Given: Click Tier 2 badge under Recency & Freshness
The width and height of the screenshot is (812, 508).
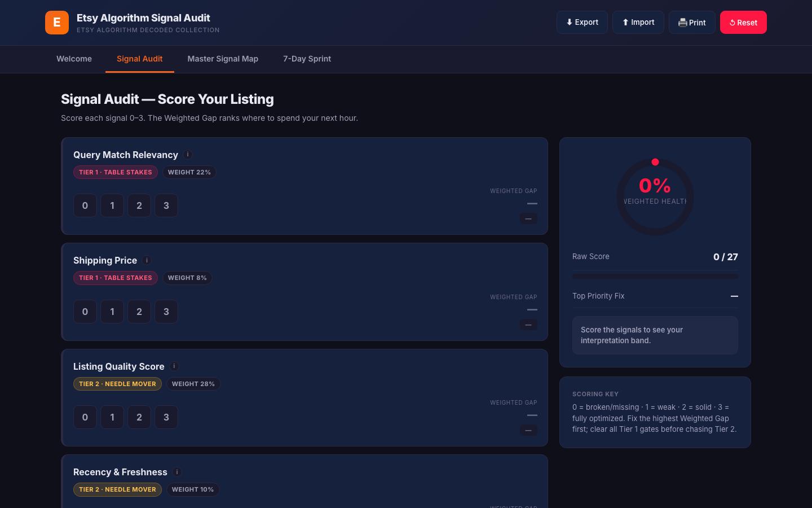Looking at the screenshot, I should point(117,489).
